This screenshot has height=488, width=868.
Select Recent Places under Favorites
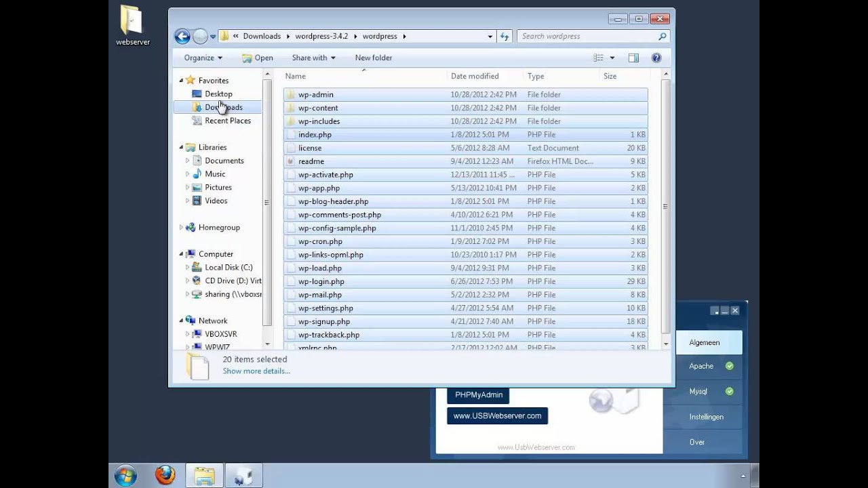pyautogui.click(x=228, y=121)
